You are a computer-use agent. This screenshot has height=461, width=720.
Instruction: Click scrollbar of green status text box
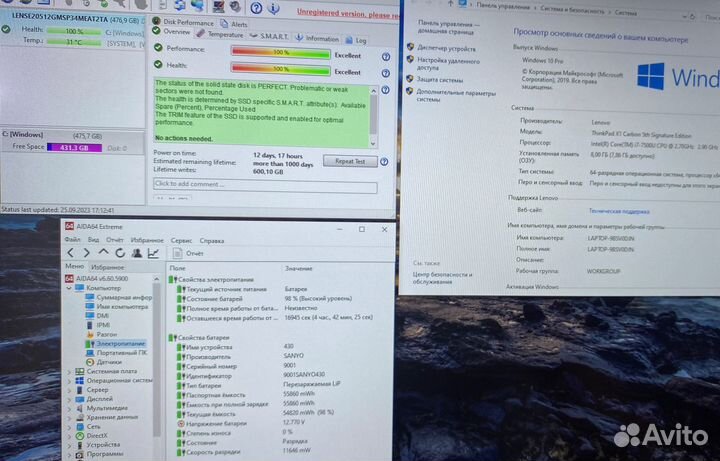373,117
